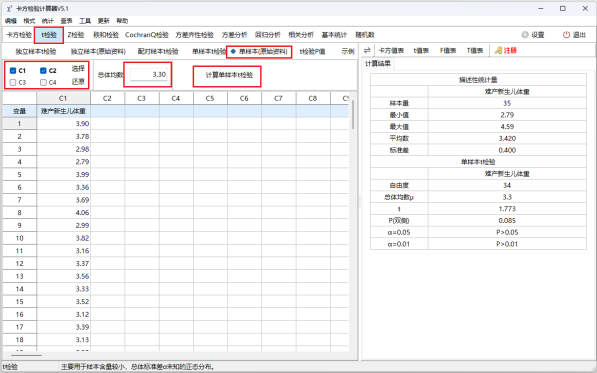597x373 pixels.
Task: Click the data grid horizontal scrollbar
Action: pyautogui.click(x=26, y=355)
